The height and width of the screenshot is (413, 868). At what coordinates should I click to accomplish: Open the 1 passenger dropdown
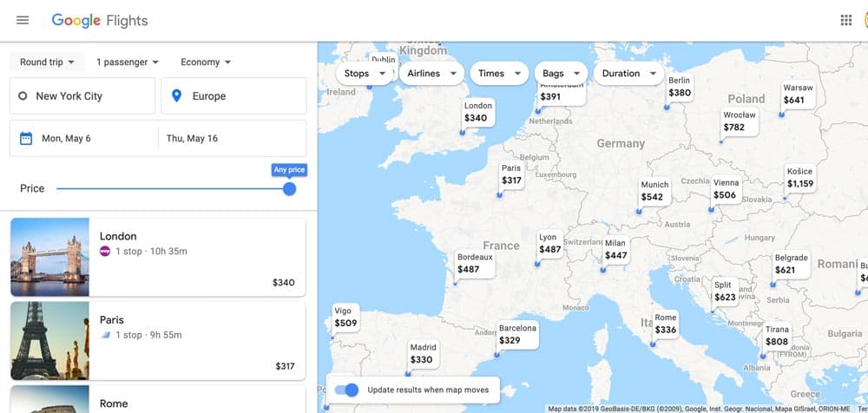coord(128,62)
